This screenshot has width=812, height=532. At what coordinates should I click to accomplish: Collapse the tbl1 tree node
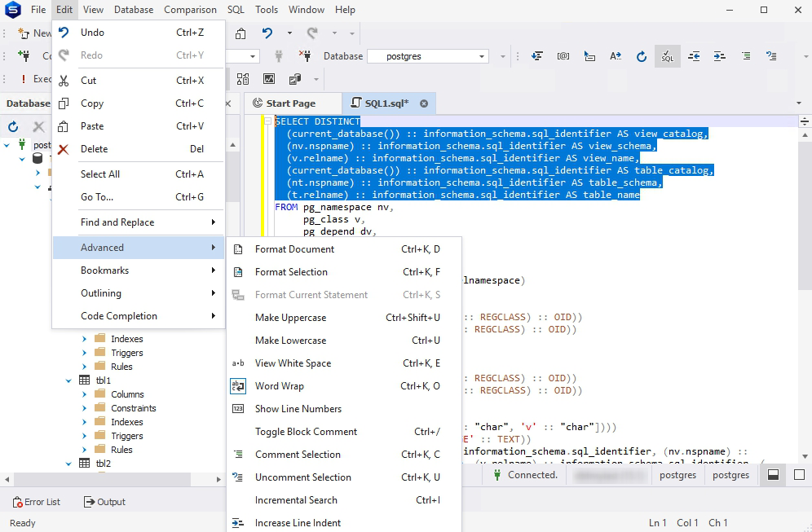(x=68, y=380)
